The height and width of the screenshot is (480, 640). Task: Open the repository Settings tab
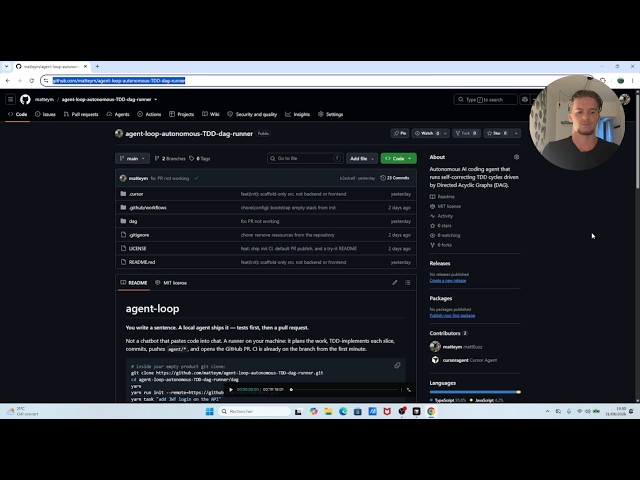[x=330, y=114]
